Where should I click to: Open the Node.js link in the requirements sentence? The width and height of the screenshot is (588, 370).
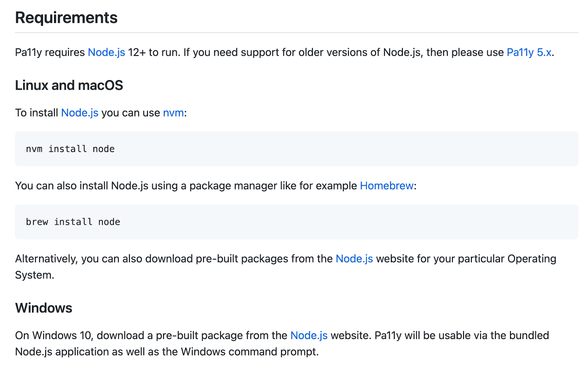(x=106, y=53)
